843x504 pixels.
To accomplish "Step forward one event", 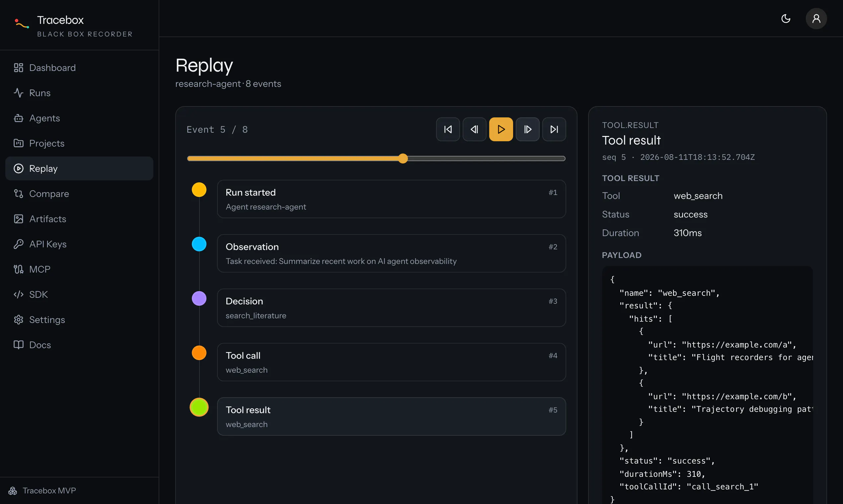I will tap(527, 129).
